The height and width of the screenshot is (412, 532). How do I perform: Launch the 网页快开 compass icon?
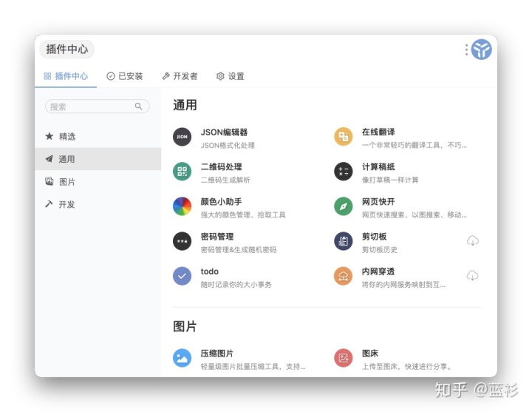(343, 206)
